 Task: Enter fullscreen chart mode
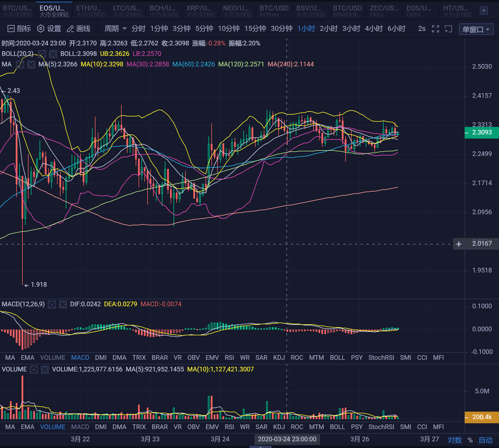pyautogui.click(x=436, y=29)
